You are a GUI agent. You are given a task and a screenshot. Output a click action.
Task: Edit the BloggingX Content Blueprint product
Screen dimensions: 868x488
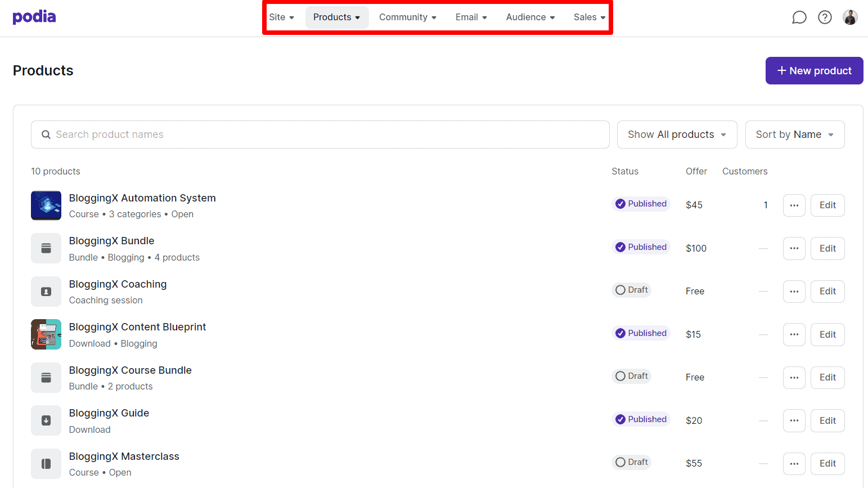(x=827, y=334)
